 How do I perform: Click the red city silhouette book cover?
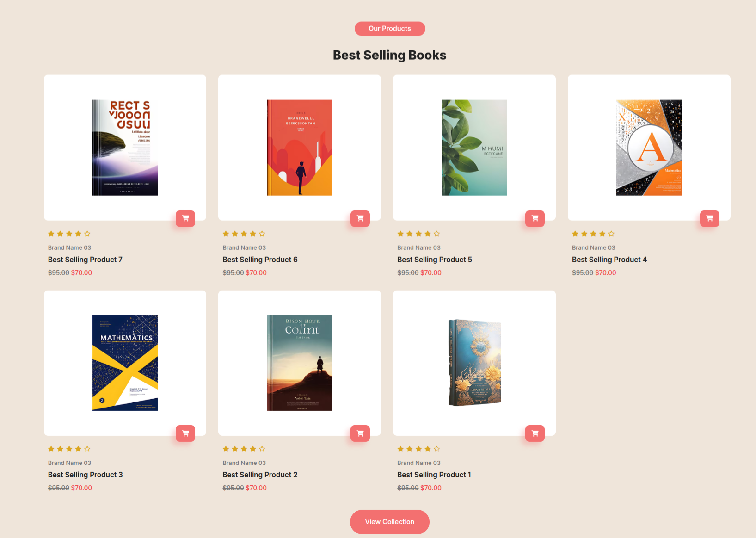[x=300, y=148]
